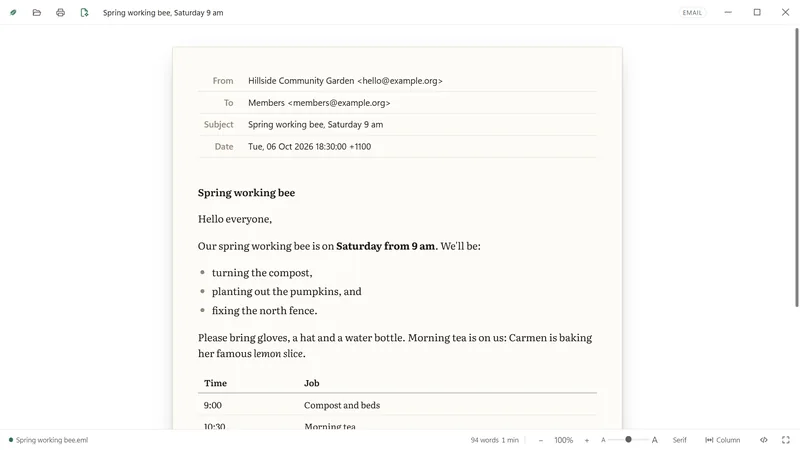Screen dimensions: 800x450
Task: Zoom in with the plus button
Action: [x=587, y=440]
